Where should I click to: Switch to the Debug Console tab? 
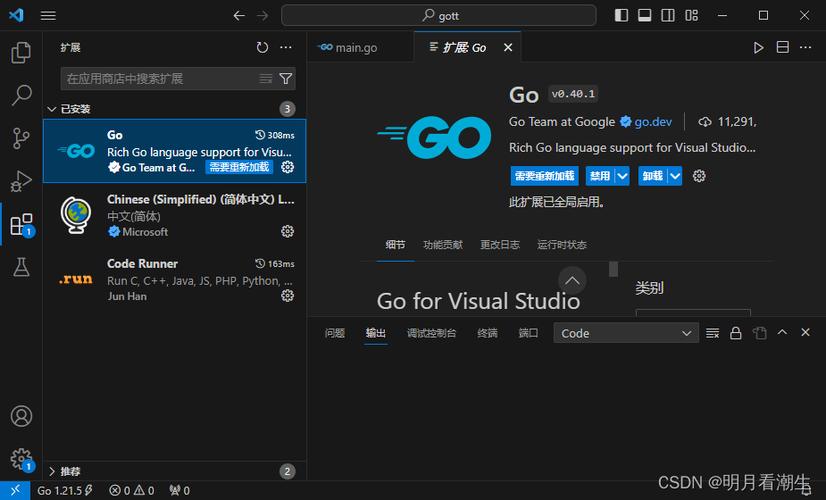tap(431, 333)
